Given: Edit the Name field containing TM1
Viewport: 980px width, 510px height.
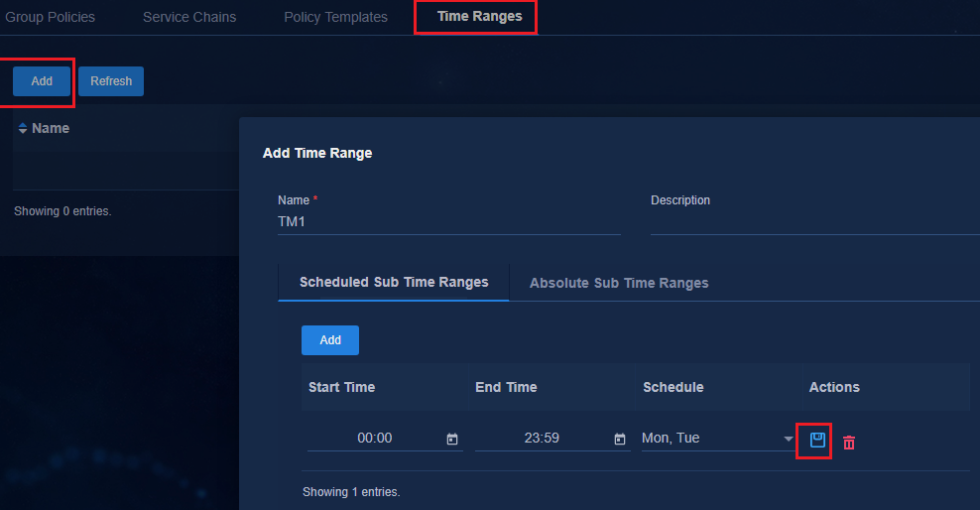Looking at the screenshot, I should pos(448,222).
